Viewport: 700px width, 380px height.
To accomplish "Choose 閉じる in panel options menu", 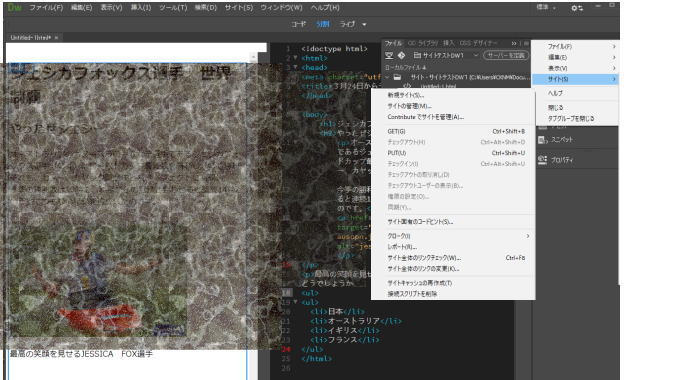I will pos(575,108).
